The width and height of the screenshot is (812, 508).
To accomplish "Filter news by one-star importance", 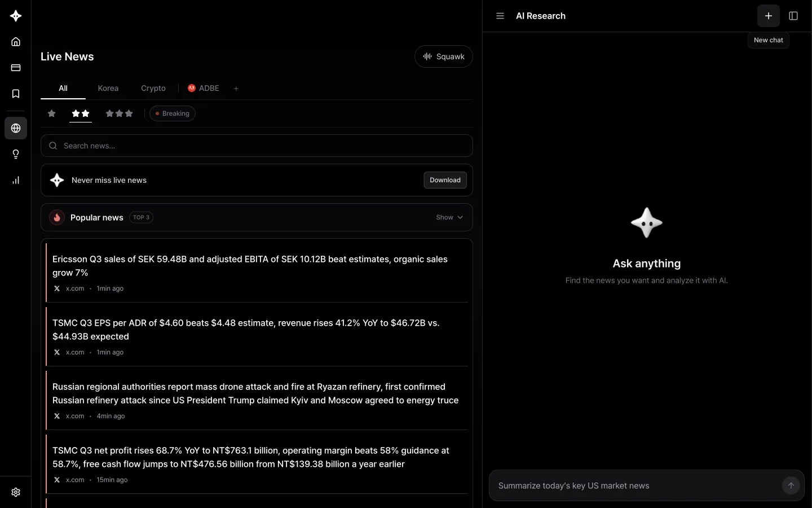I will [52, 113].
